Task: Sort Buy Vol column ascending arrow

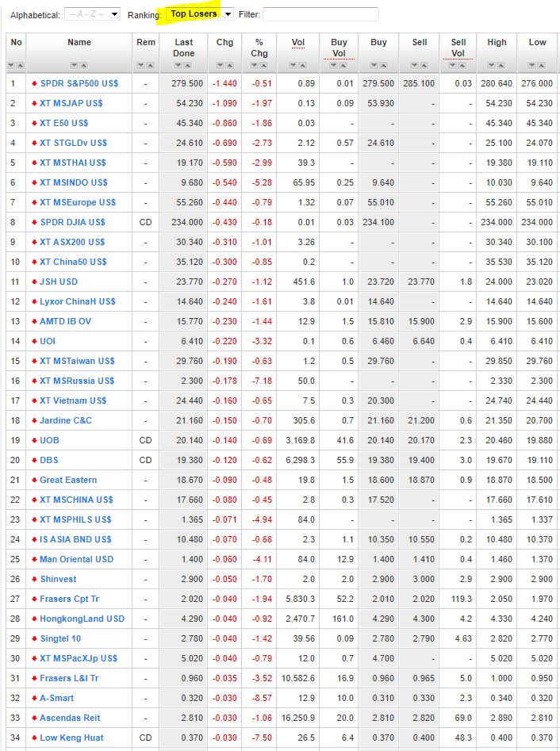Action: (x=343, y=66)
